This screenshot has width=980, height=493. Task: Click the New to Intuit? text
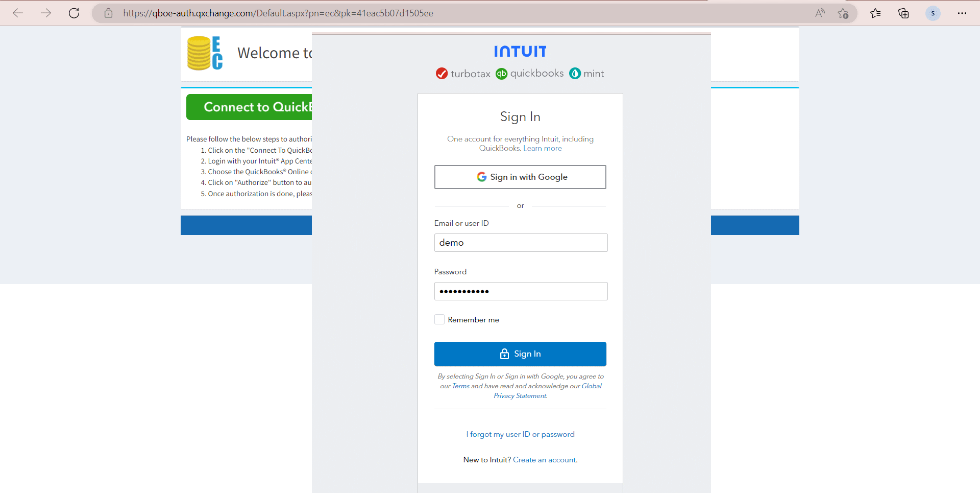(x=487, y=460)
